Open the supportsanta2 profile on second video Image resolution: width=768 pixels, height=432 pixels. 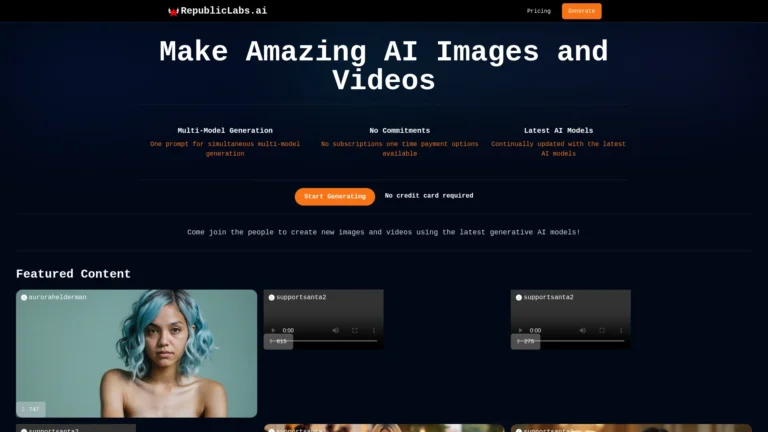(548, 297)
